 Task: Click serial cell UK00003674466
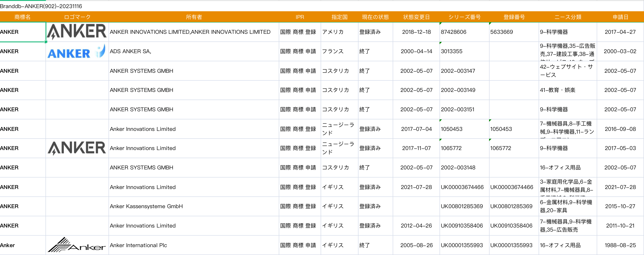click(465, 187)
